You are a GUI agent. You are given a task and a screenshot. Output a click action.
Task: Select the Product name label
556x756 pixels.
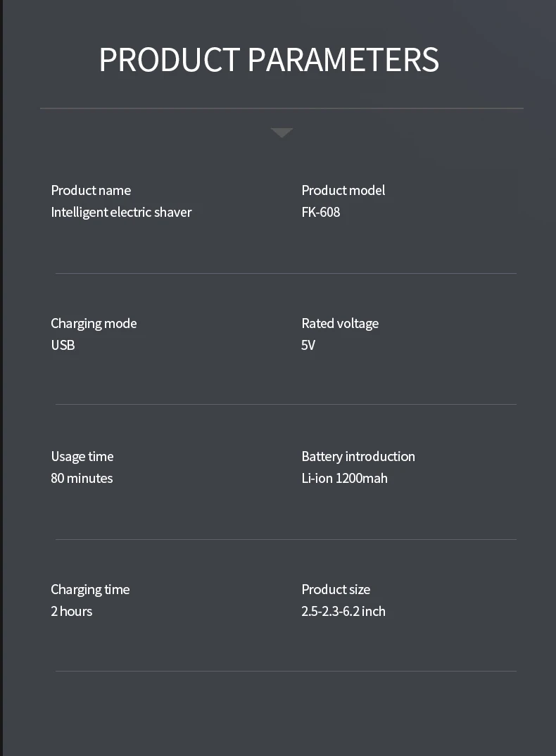coord(91,190)
